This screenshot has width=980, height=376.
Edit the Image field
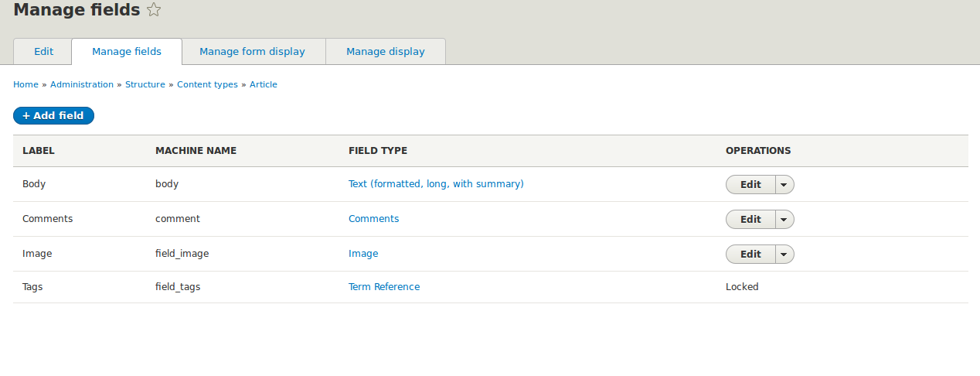click(x=750, y=255)
